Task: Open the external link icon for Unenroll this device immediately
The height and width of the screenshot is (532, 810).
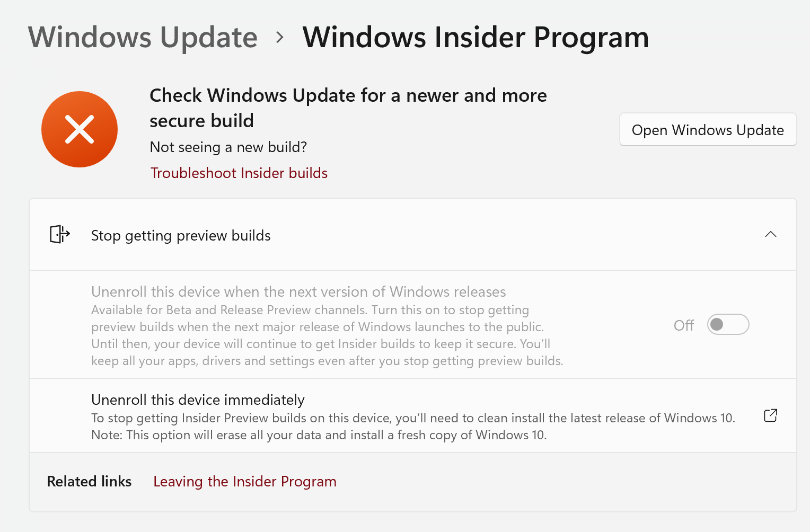Action: (x=770, y=415)
